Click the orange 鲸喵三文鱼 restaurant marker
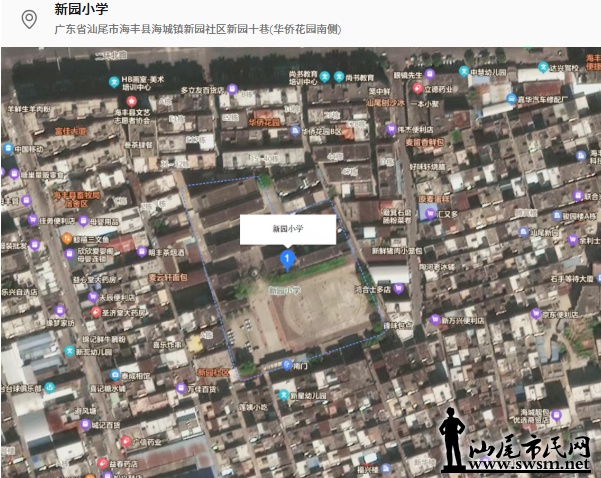The height and width of the screenshot is (478, 601). coord(68,239)
